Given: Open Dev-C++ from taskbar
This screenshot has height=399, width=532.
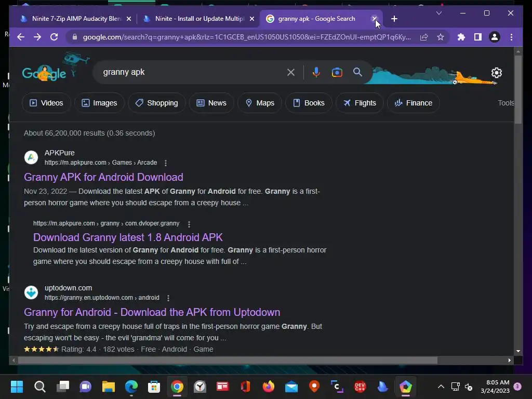Looking at the screenshot, I should pos(360,387).
